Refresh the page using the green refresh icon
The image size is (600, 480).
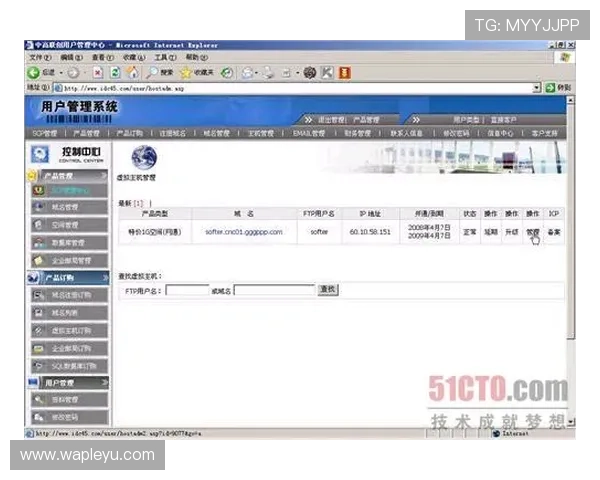[x=115, y=73]
